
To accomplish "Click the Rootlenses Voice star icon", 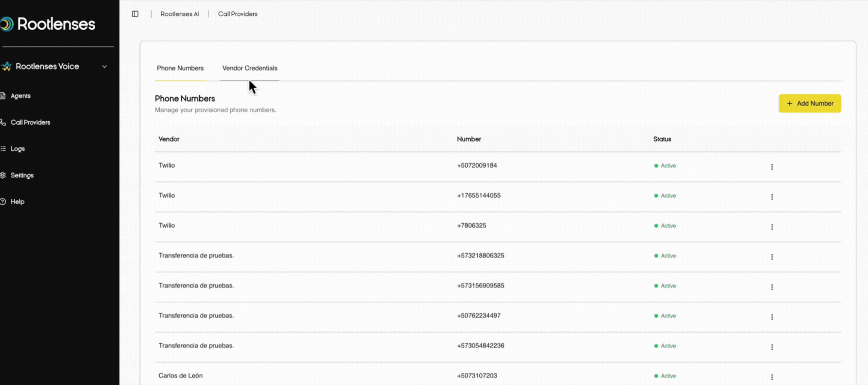I will click(x=6, y=66).
